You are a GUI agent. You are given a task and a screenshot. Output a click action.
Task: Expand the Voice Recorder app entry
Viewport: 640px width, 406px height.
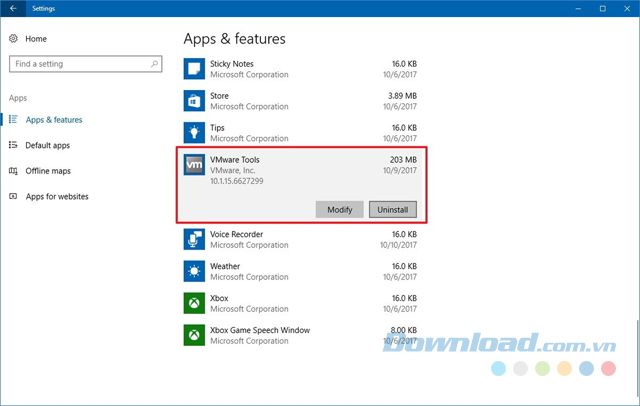point(300,240)
